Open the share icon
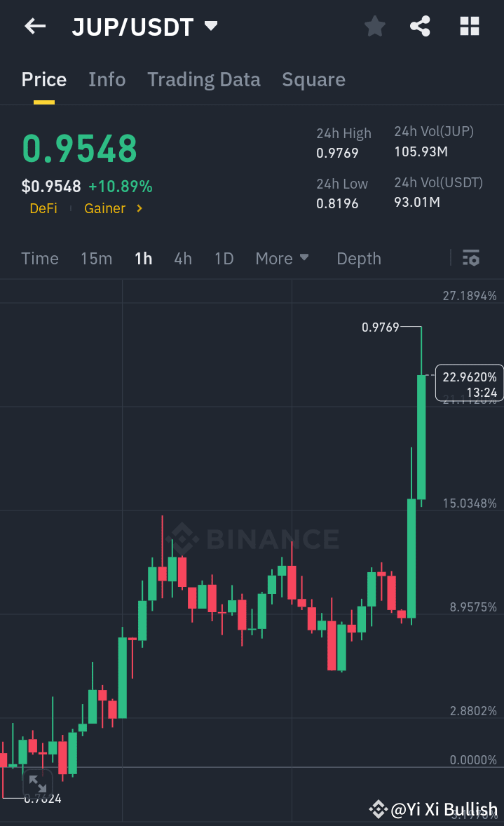The image size is (504, 826). pos(420,26)
